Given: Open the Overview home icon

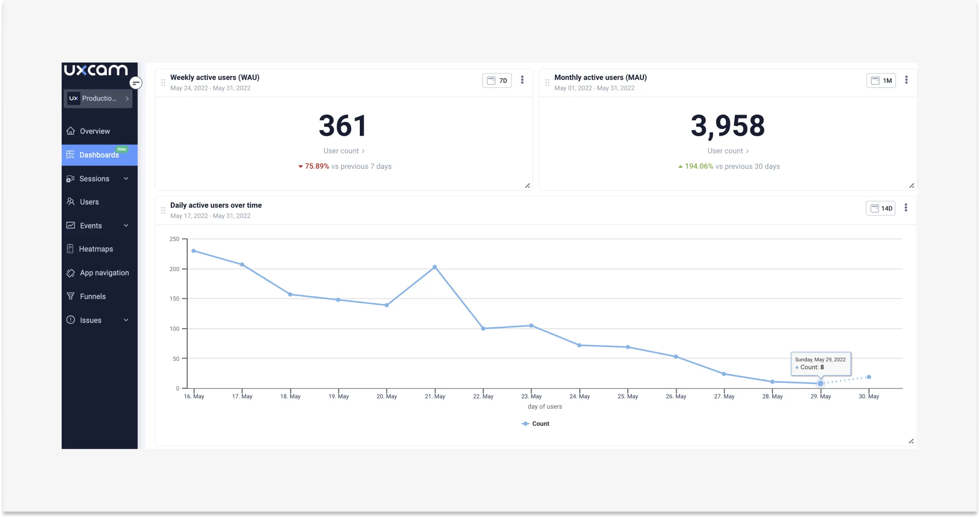Looking at the screenshot, I should tap(71, 131).
